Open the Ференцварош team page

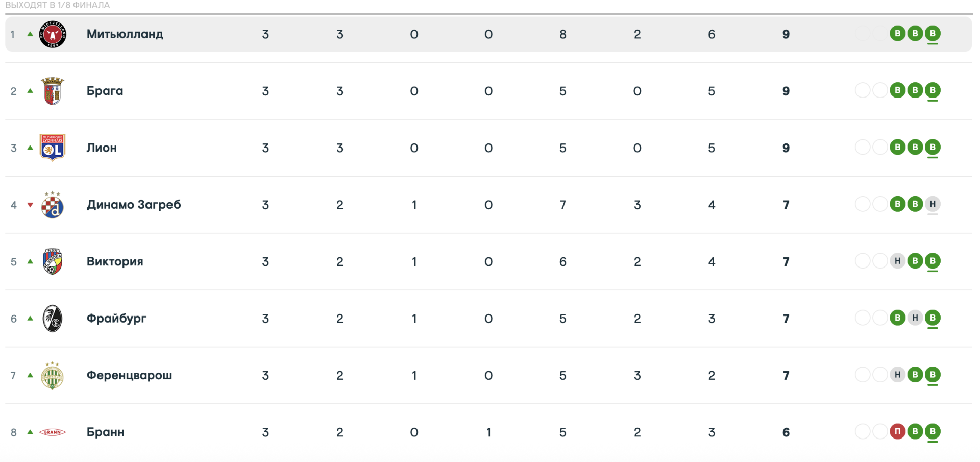129,375
